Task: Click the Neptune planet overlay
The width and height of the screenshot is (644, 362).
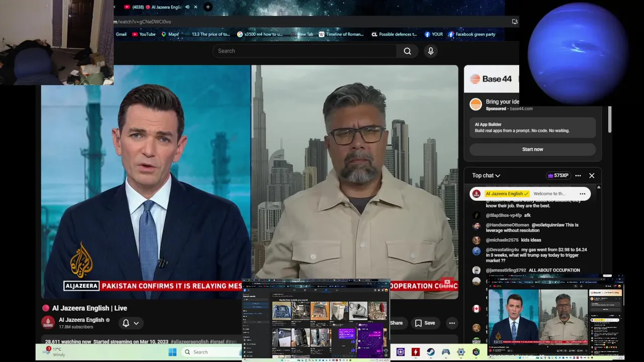Action: pyautogui.click(x=577, y=53)
